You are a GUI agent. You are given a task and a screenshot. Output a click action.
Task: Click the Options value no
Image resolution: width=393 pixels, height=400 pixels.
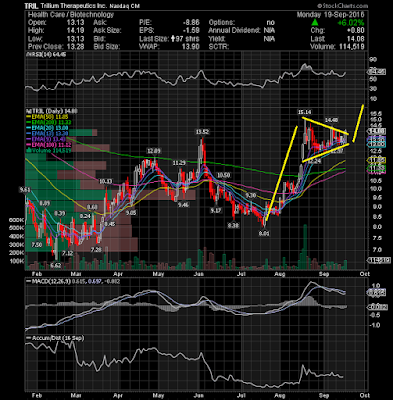pos(271,23)
